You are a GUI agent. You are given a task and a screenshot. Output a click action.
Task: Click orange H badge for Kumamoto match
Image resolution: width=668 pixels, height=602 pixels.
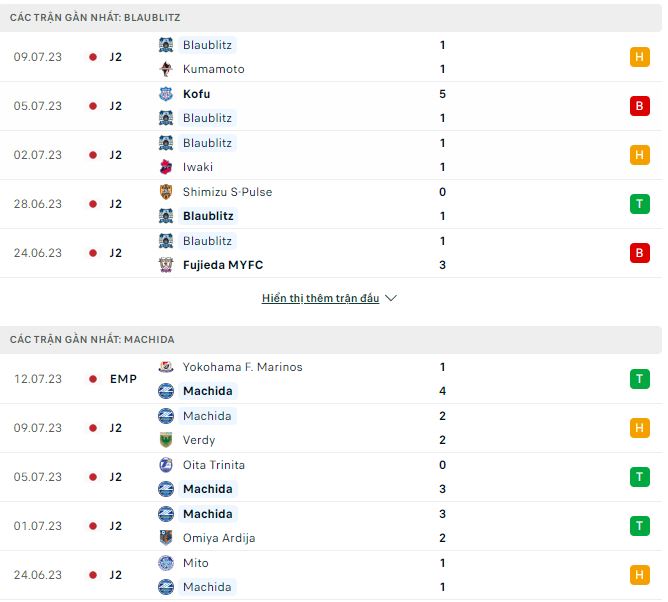coord(639,57)
